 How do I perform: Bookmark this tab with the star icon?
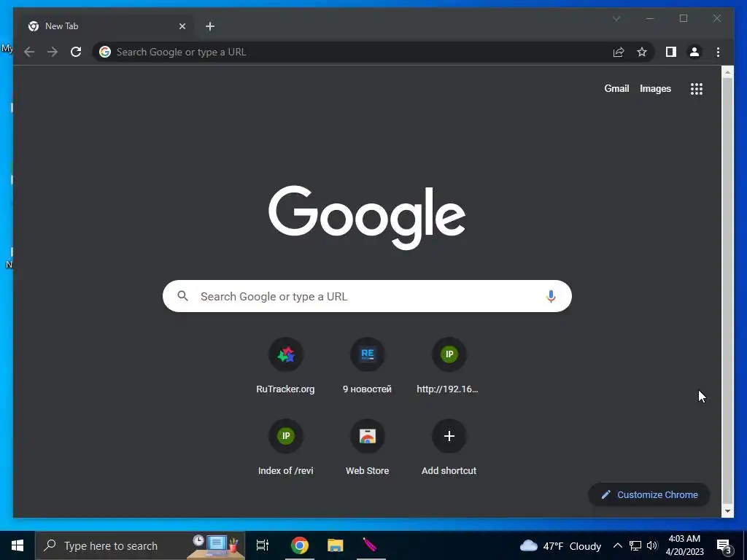click(x=642, y=52)
